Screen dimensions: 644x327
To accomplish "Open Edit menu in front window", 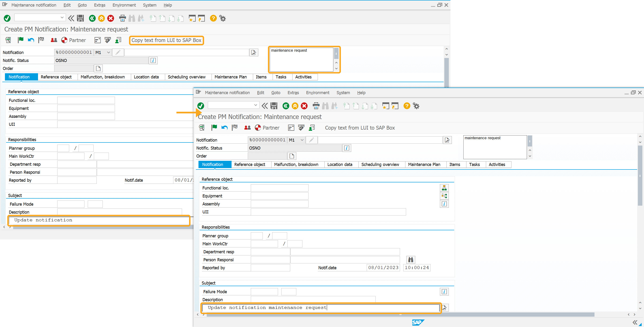I will click(260, 92).
